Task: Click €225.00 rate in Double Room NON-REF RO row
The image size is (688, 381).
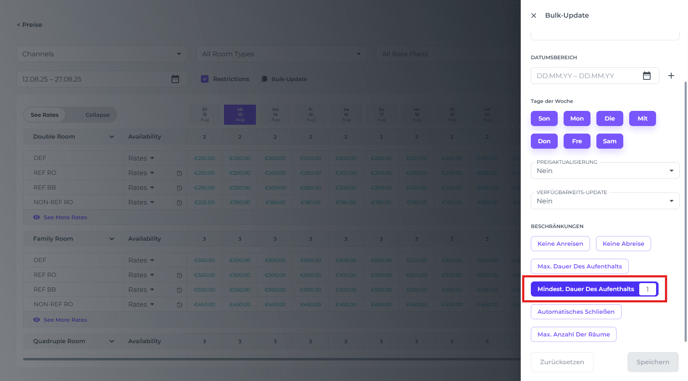Action: [x=204, y=202]
